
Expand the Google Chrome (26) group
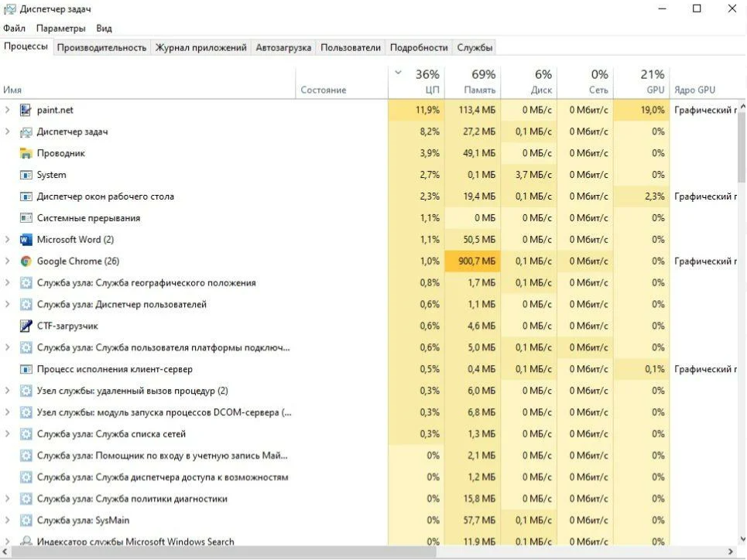click(7, 261)
